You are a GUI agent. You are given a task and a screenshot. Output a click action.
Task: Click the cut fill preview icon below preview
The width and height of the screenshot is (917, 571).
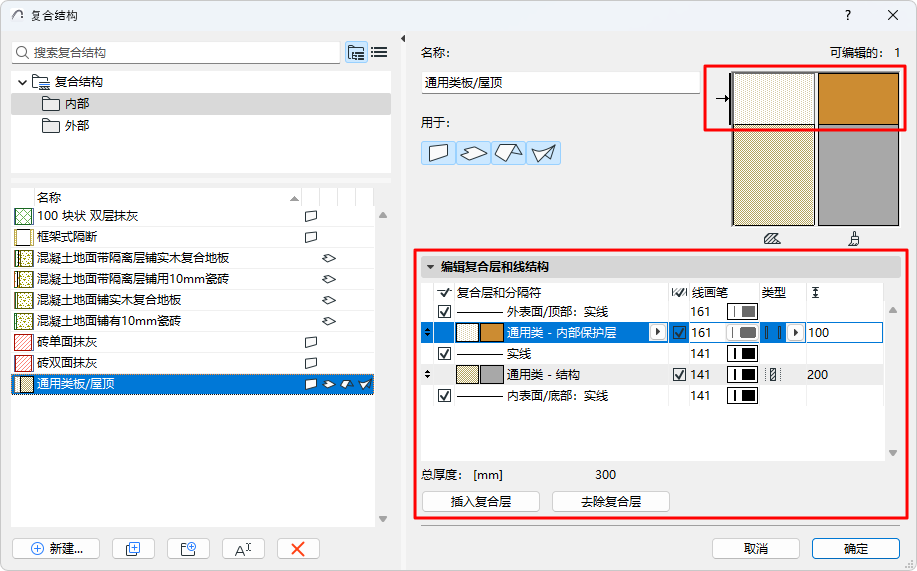[x=772, y=239]
